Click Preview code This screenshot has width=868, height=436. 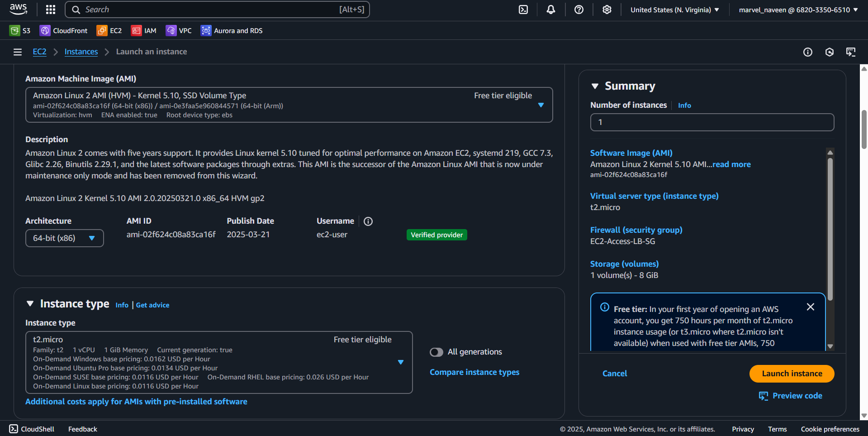[791, 396]
